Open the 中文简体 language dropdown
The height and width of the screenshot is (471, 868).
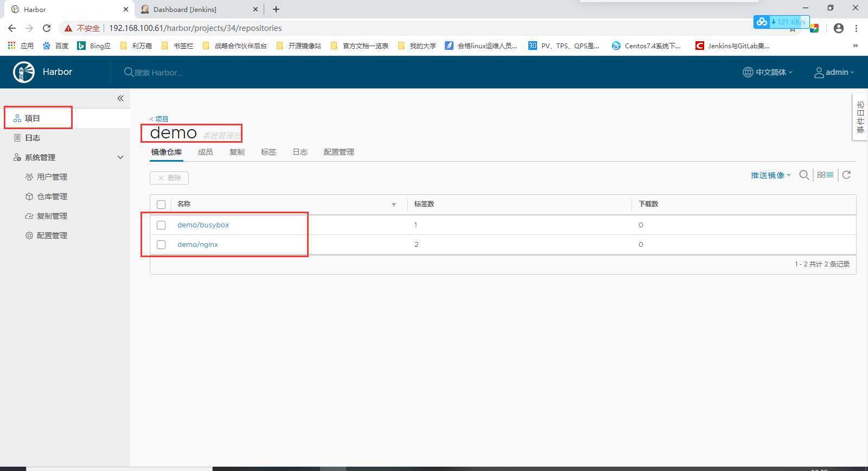768,72
